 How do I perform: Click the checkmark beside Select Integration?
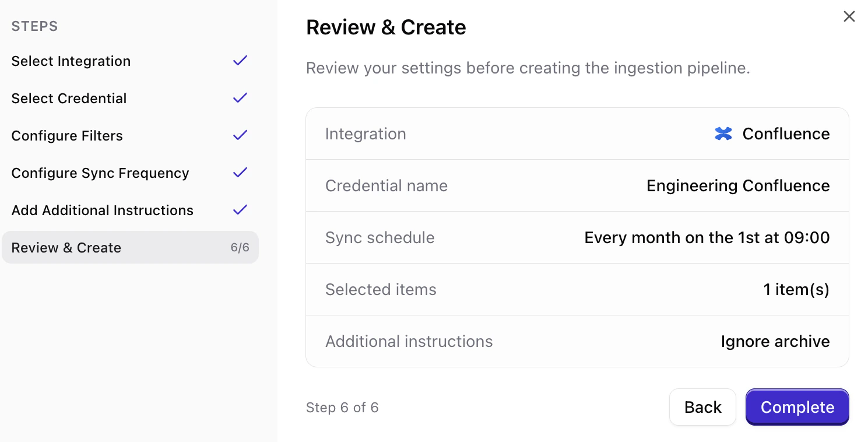(x=240, y=60)
